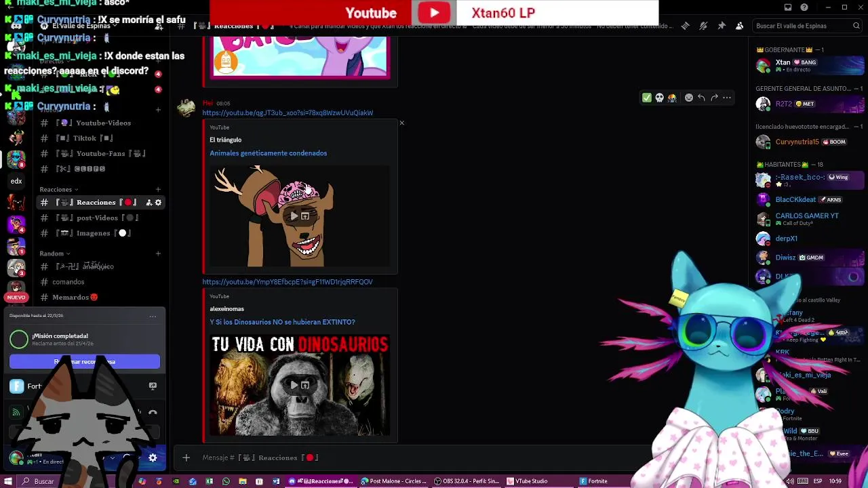Create channel in Reacciones category with plus

[158, 190]
